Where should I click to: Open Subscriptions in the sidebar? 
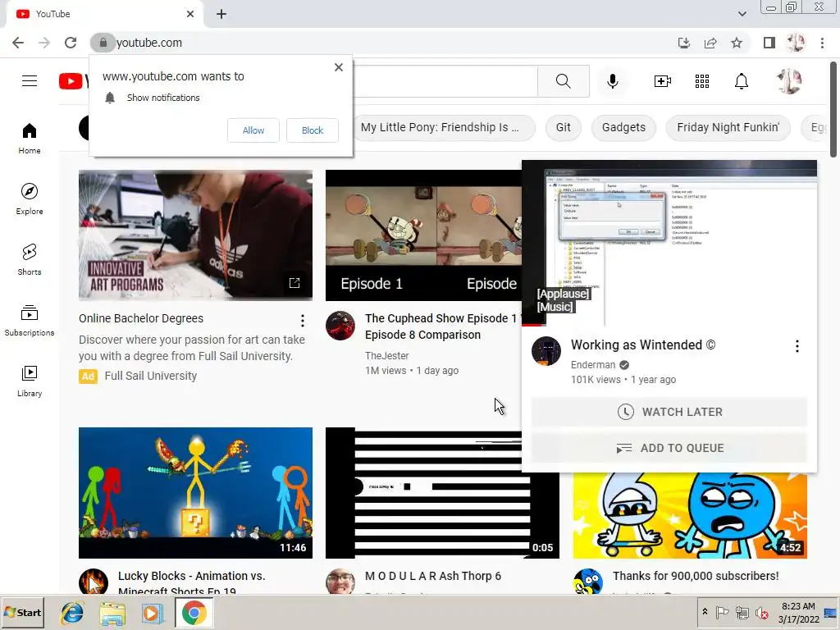pos(30,320)
